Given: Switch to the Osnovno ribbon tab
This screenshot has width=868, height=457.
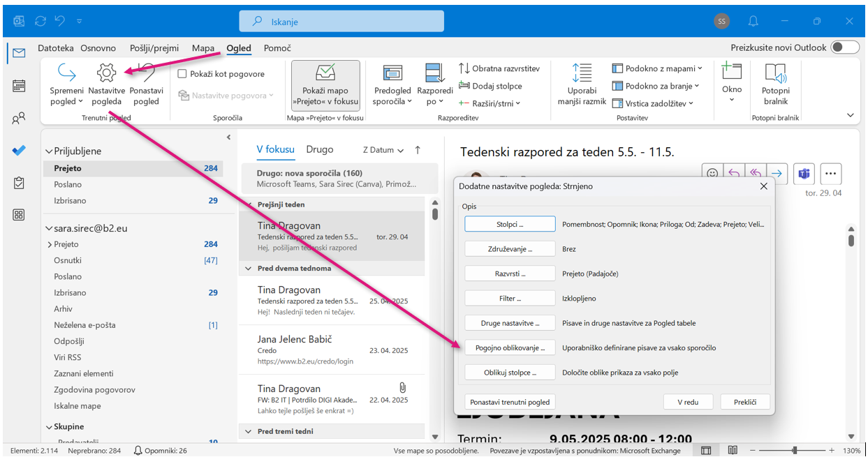Looking at the screenshot, I should [98, 48].
